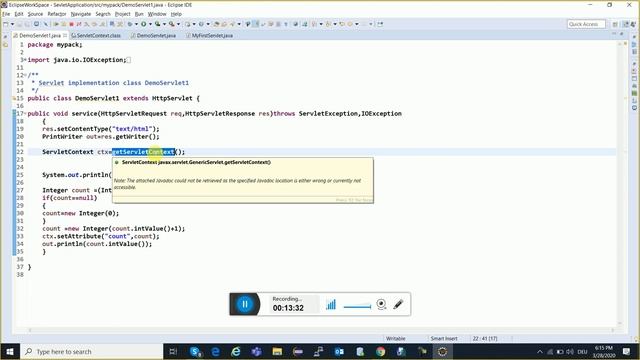The width and height of the screenshot is (640, 360).
Task: Collapse the service method fold at line 17
Action: [x=25, y=113]
